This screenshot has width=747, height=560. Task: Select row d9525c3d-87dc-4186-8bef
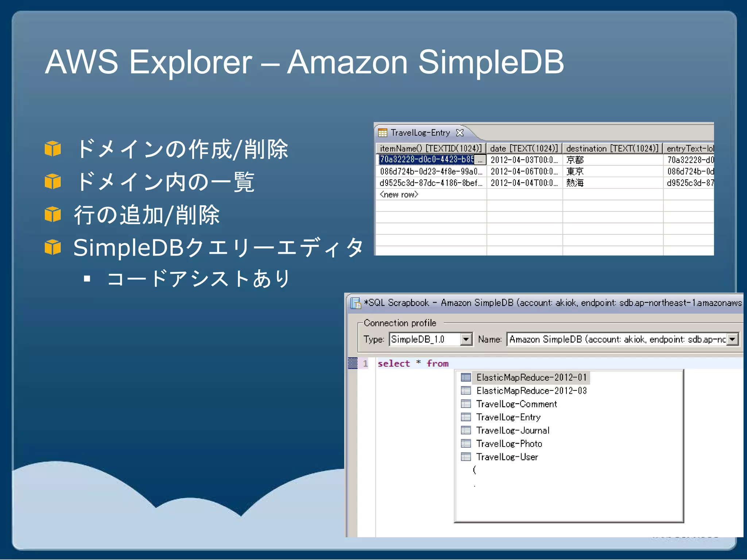coord(431,183)
